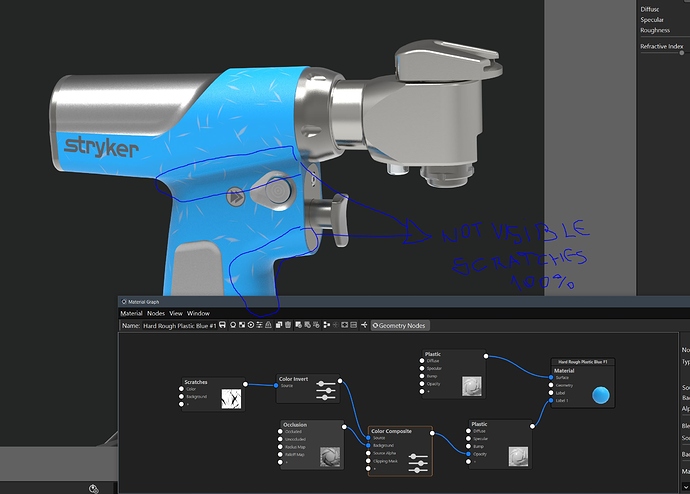This screenshot has width=690, height=494.
Task: Click the Unoccluded input socket on Occlusion node
Action: point(280,439)
